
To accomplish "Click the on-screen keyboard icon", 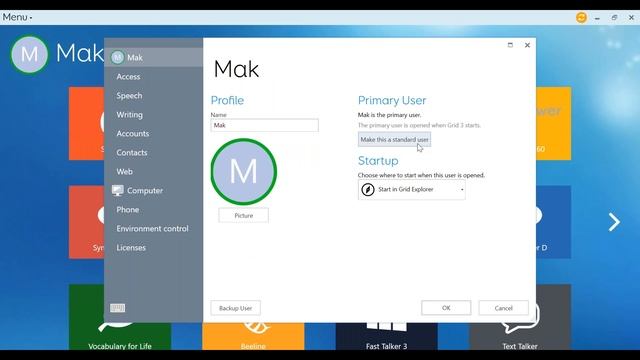I will pos(118,308).
